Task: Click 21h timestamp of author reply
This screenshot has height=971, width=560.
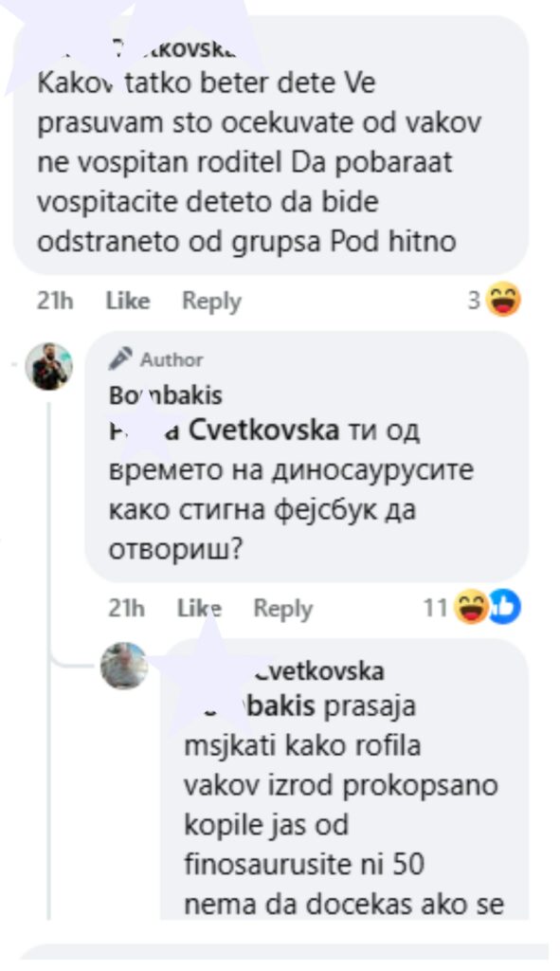Action: pos(126,608)
